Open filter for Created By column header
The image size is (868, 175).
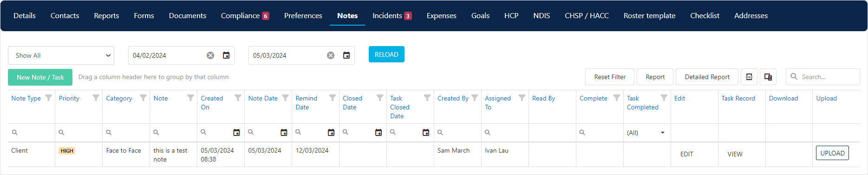[475, 98]
